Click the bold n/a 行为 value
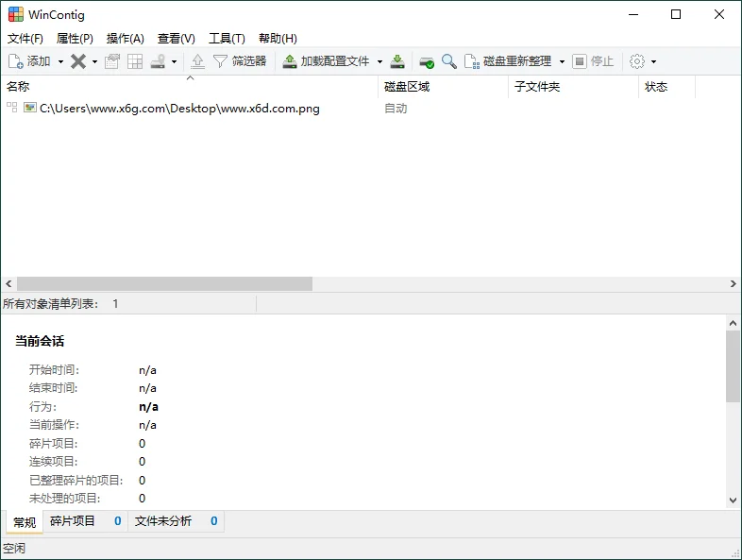Viewport: 742px width, 560px height. coord(148,407)
